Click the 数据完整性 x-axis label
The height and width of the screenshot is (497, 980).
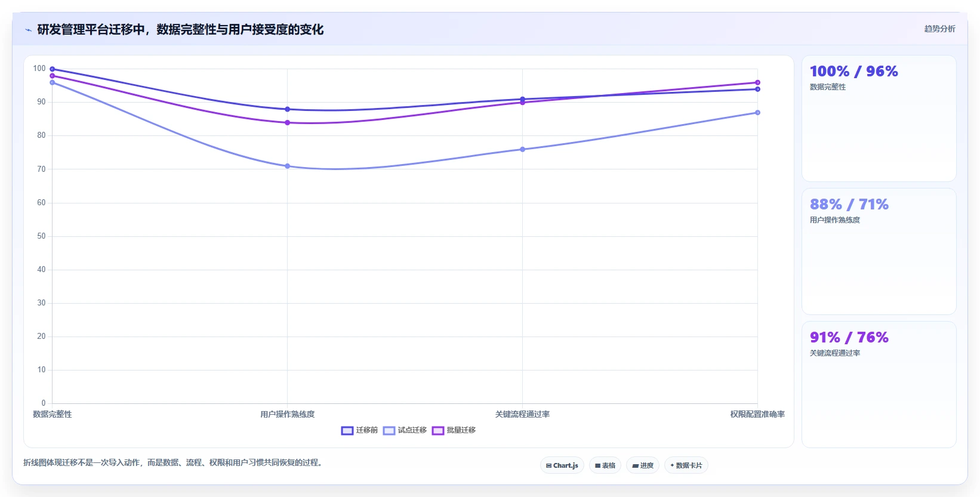pyautogui.click(x=53, y=415)
